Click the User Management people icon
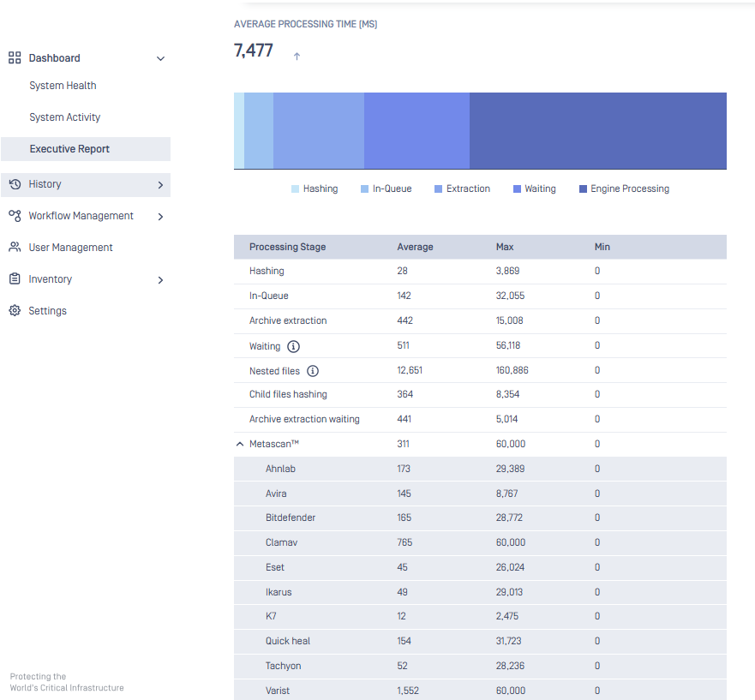755x700 pixels. tap(15, 248)
